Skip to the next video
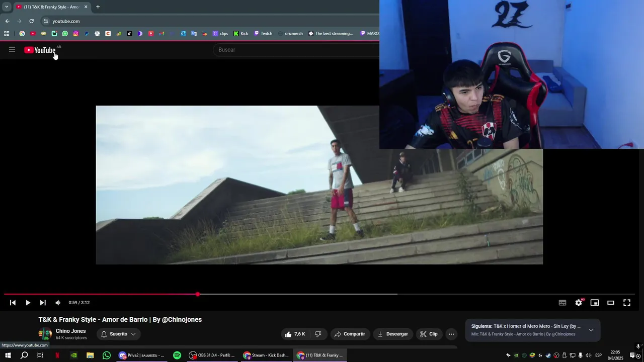 click(x=43, y=303)
